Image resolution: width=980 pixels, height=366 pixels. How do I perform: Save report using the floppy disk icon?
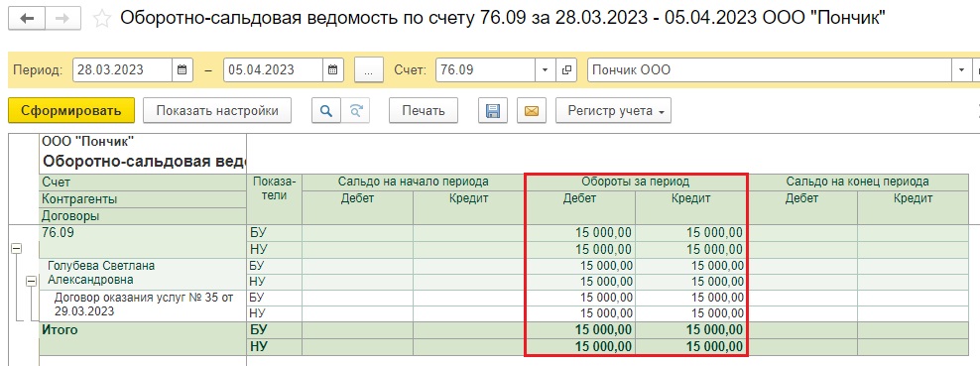click(x=493, y=111)
